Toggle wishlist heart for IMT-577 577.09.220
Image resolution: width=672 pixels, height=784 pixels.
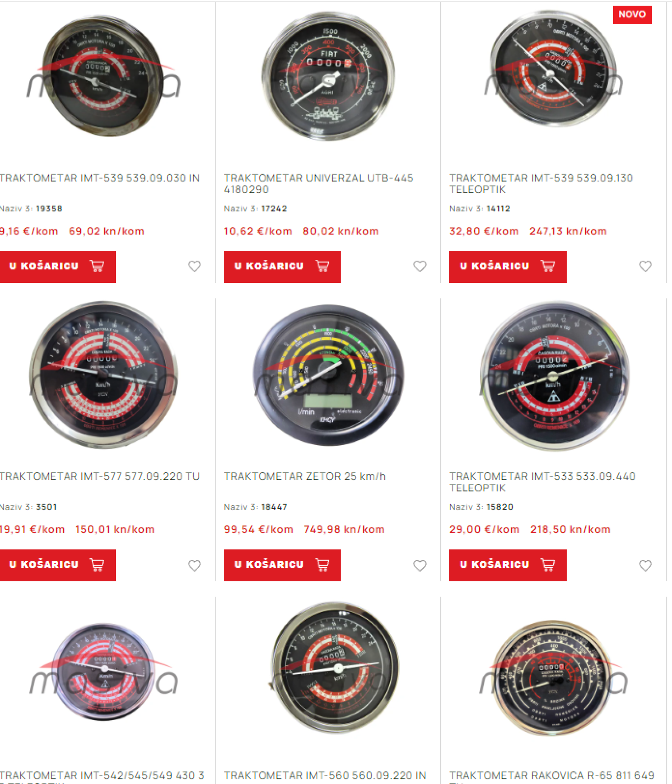point(195,565)
